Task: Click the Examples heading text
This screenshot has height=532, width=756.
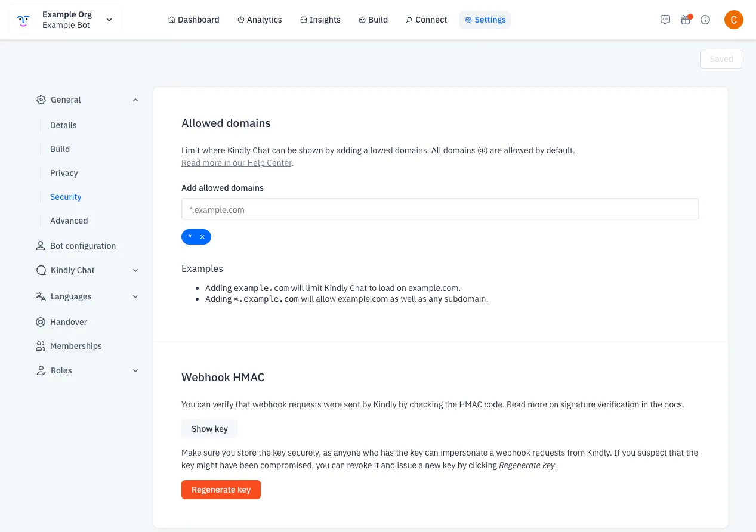Action: (202, 268)
